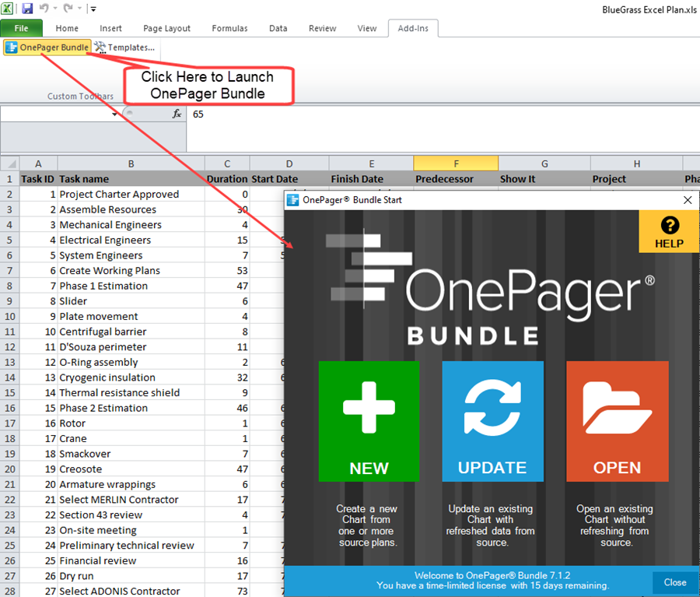Open the HELP panel in OnePager Bundle

click(x=668, y=231)
